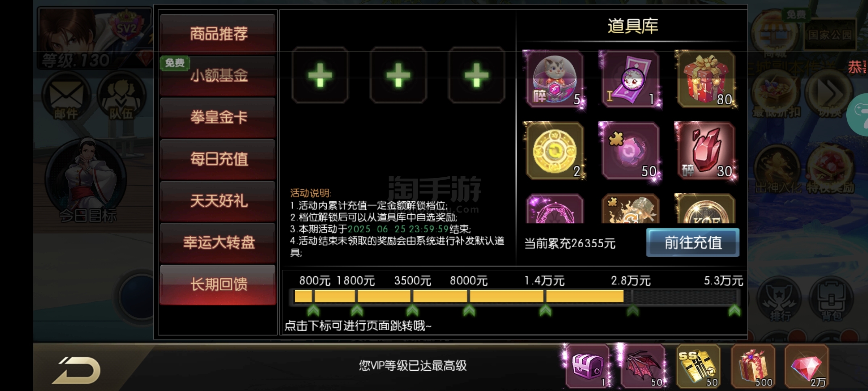Screen dimensions: 868x391
Task: Jump to 800元 tier arrow marker
Action: tap(313, 311)
